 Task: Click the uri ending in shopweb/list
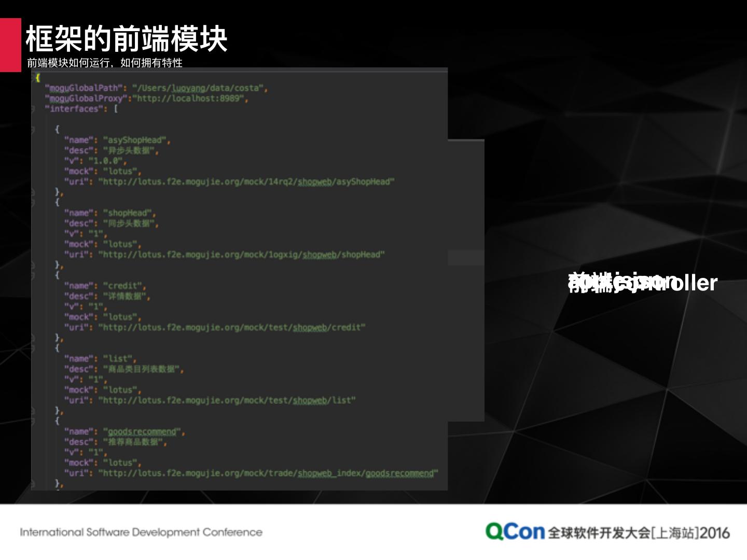click(x=227, y=400)
